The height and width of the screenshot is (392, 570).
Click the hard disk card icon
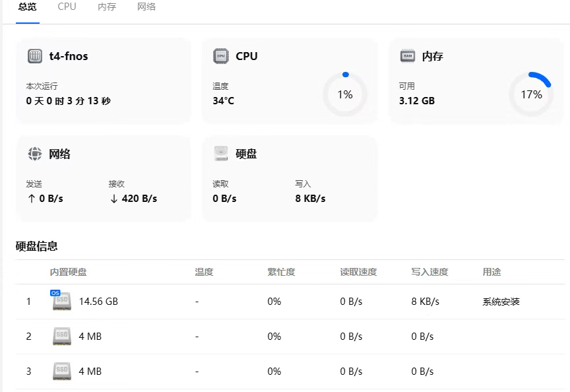tap(221, 154)
